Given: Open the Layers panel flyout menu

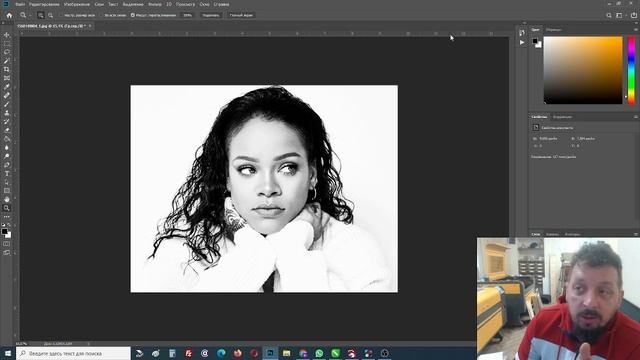Looking at the screenshot, I should (636, 234).
